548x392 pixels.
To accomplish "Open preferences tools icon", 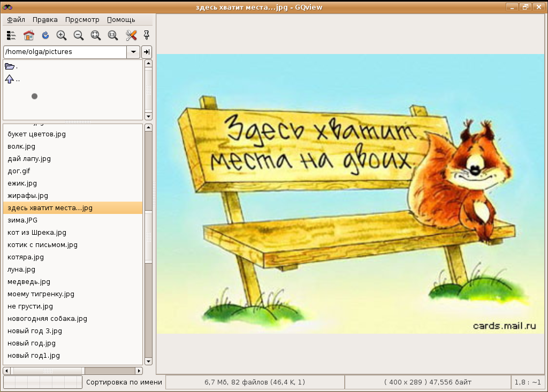I will [131, 35].
